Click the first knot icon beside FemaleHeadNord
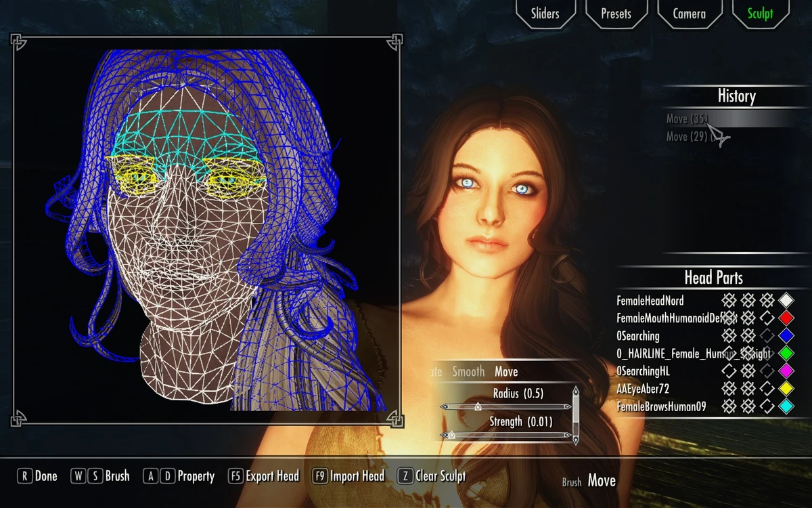 [x=729, y=300]
